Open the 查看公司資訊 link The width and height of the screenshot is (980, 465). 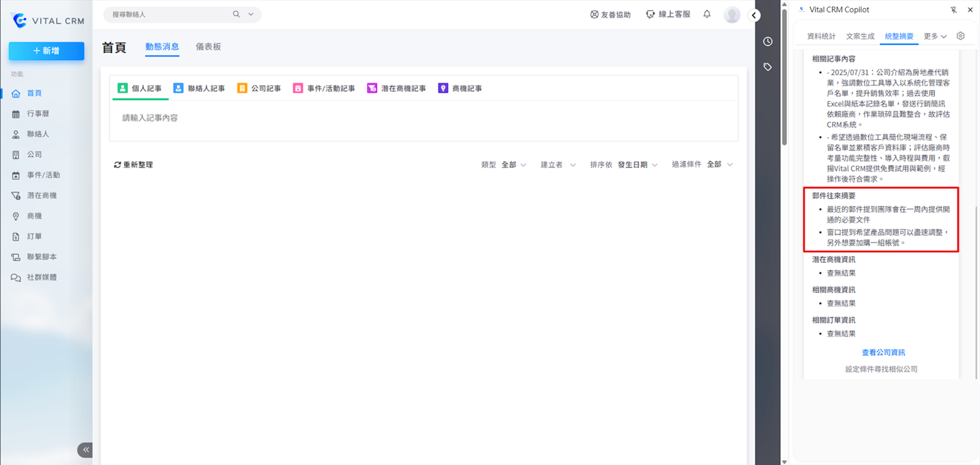tap(883, 353)
